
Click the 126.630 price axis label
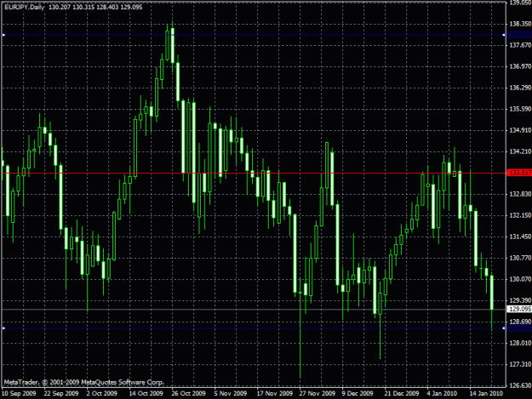(520, 385)
